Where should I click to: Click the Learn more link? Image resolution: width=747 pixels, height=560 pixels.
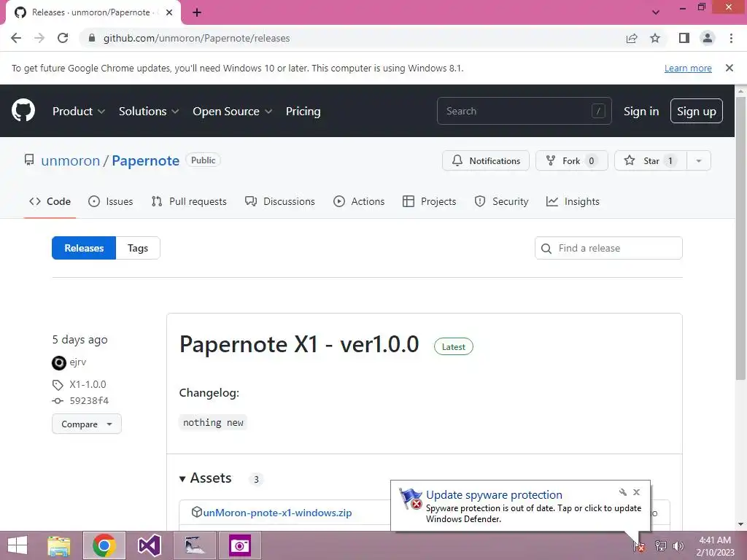[x=688, y=68]
